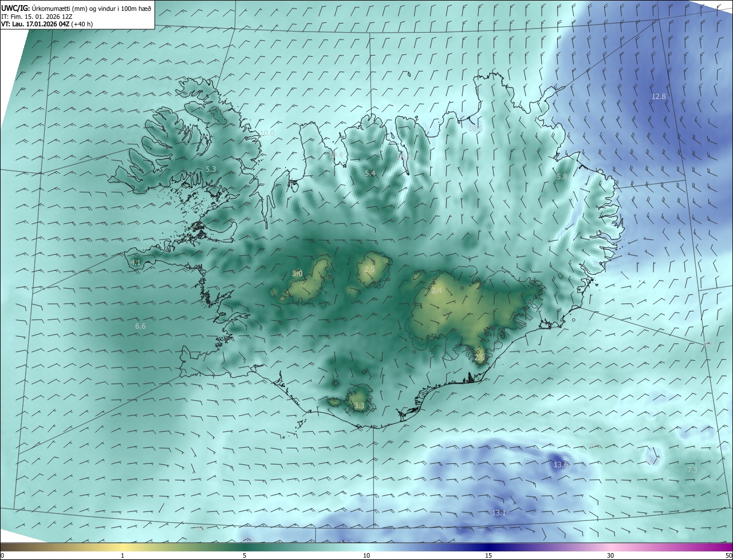The width and height of the screenshot is (733, 560).
Task: Click the 3.0 value label
Action: 297,273
